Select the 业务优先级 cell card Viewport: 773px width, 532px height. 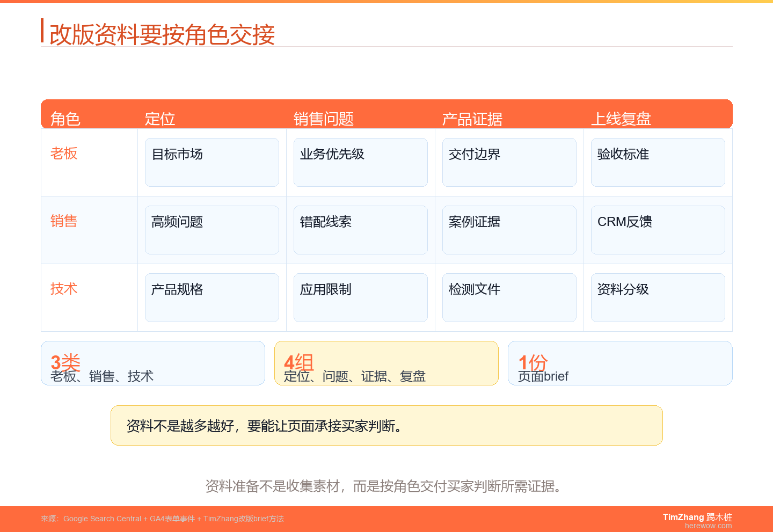361,163
